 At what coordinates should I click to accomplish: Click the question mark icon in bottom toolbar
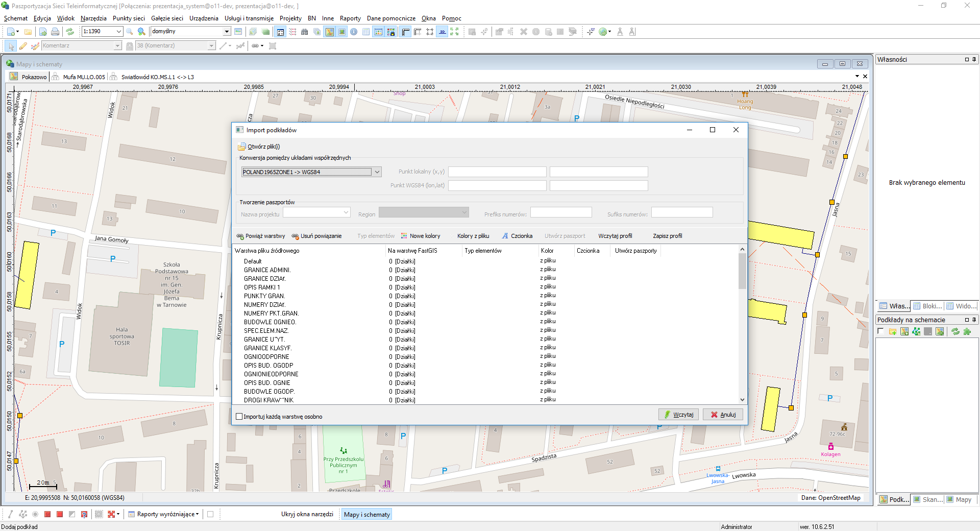tap(84, 514)
